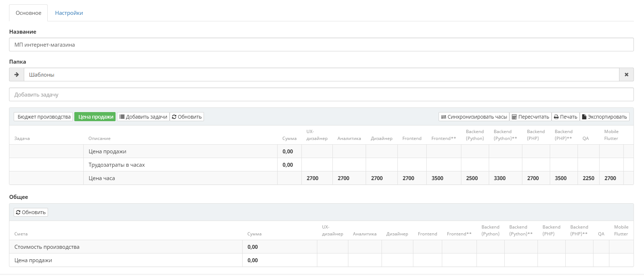Select the Цена продажи green toggle
The height and width of the screenshot is (277, 644).
(x=95, y=117)
